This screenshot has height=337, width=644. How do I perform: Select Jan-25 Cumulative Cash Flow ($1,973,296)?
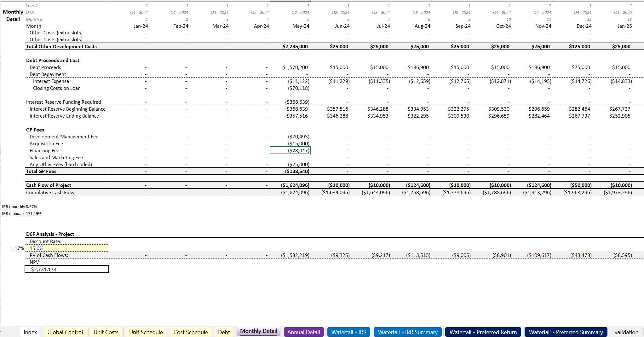(618, 192)
